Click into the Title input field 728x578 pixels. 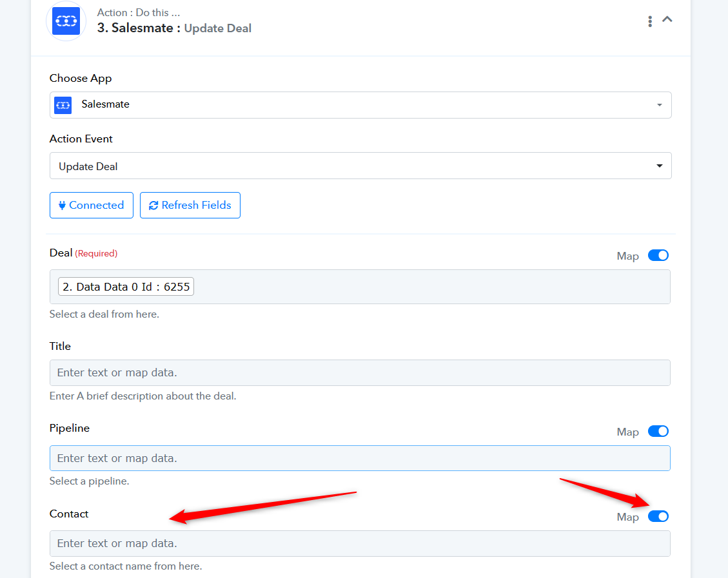tap(360, 372)
